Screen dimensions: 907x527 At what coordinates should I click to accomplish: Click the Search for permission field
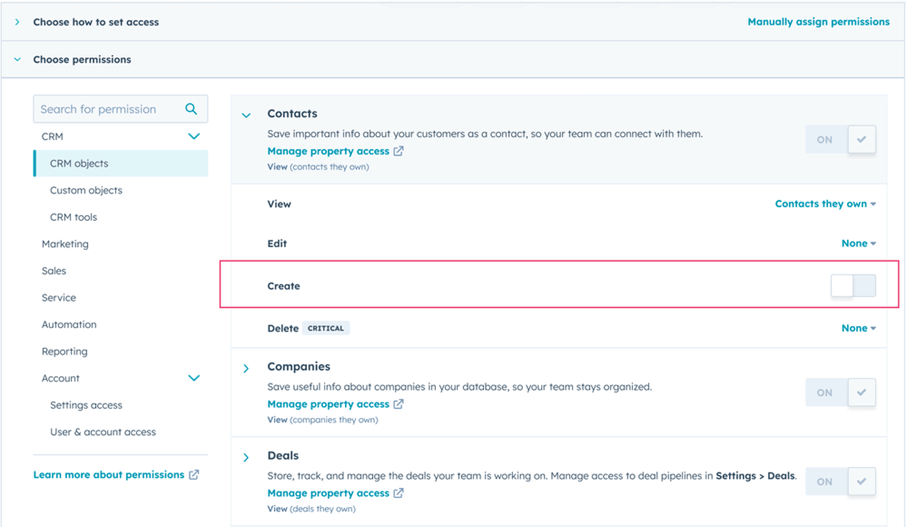120,109
